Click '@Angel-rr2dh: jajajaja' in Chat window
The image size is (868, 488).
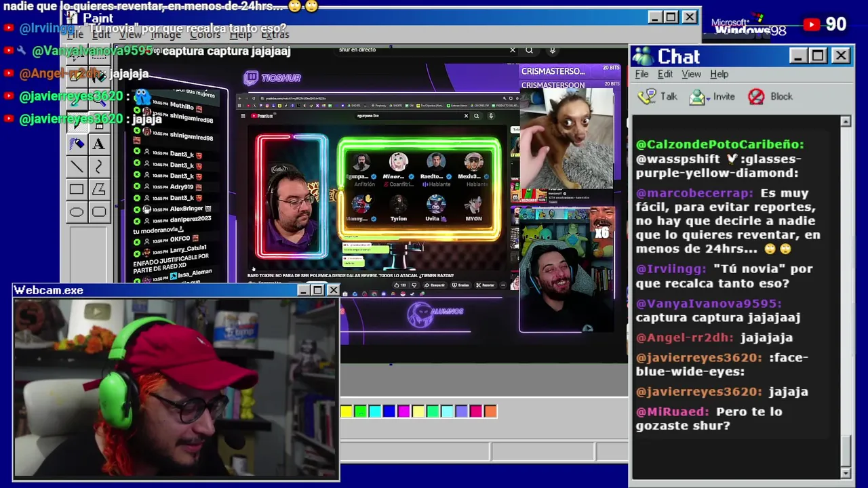tap(714, 338)
